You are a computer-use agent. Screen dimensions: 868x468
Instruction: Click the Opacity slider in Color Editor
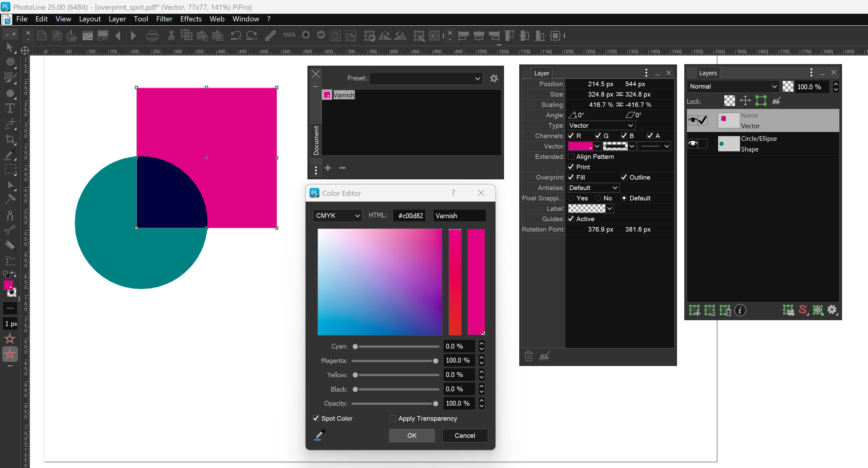coord(395,403)
